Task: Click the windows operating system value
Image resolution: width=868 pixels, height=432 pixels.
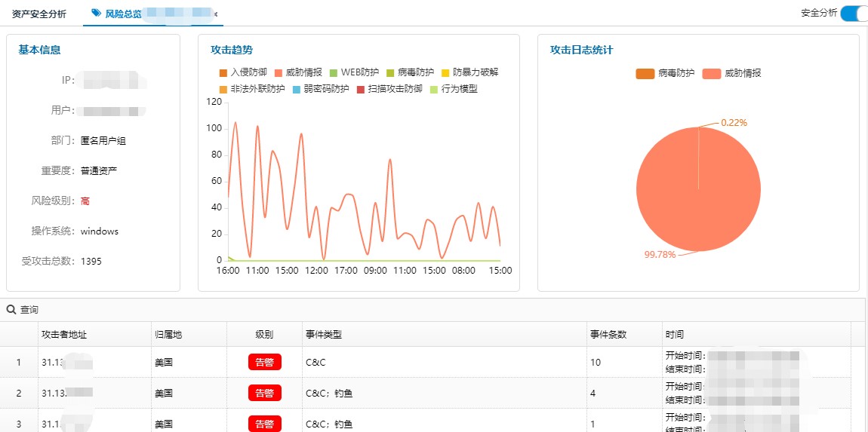Action: [x=100, y=231]
